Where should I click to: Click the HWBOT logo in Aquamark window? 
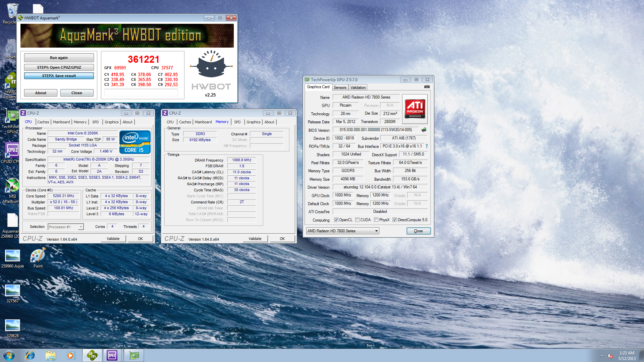click(x=211, y=70)
